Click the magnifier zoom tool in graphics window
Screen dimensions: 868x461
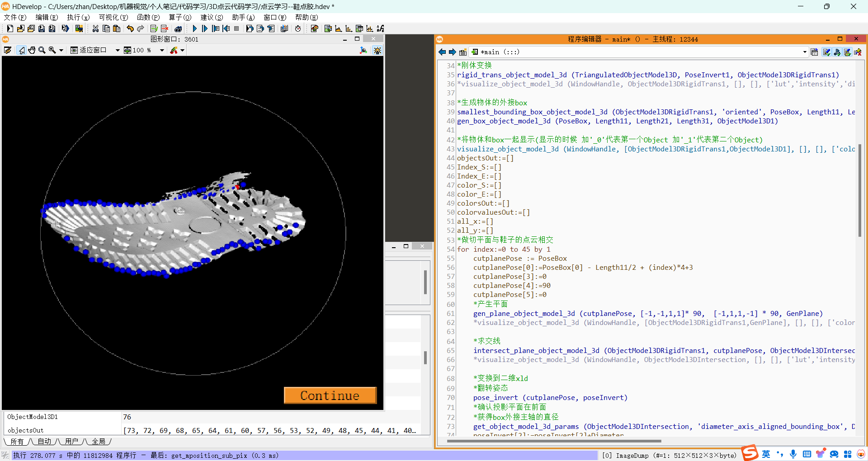(42, 50)
